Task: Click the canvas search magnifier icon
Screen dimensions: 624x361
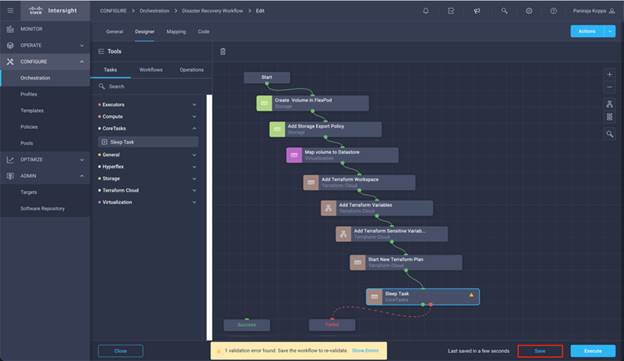Action: coord(610,134)
